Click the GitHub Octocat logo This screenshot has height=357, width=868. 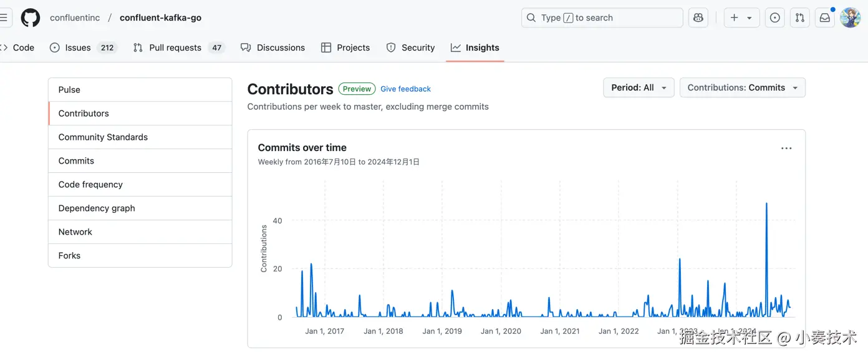[x=31, y=17]
